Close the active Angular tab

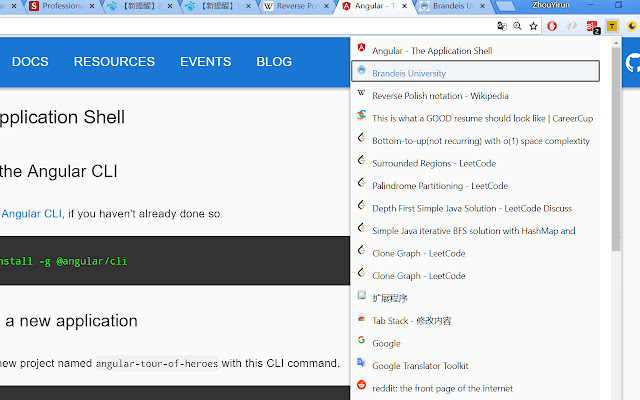click(404, 6)
